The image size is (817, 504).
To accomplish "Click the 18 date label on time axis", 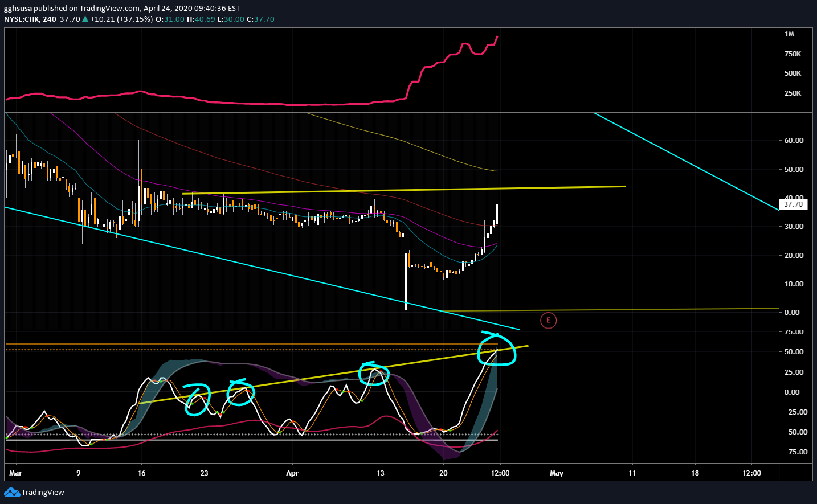I will 695,473.
